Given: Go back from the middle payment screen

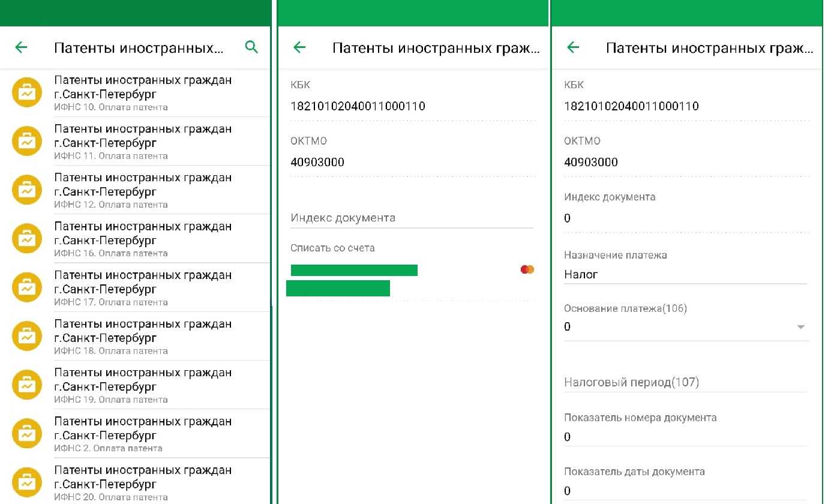Looking at the screenshot, I should (299, 47).
